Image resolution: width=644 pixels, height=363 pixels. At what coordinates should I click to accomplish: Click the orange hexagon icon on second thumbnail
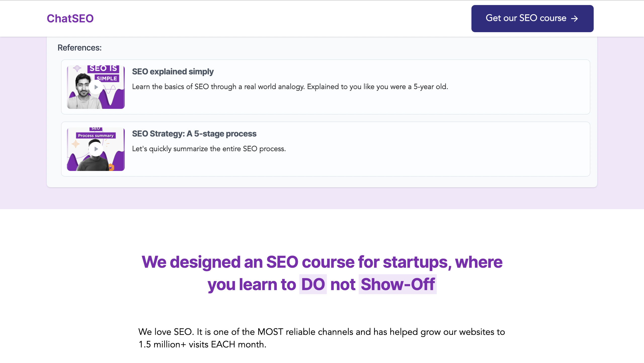click(x=111, y=167)
